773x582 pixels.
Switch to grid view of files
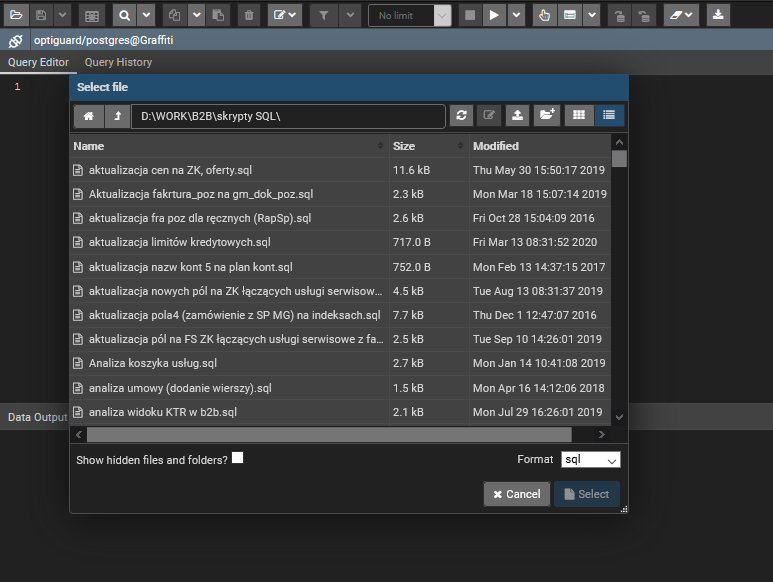578,116
